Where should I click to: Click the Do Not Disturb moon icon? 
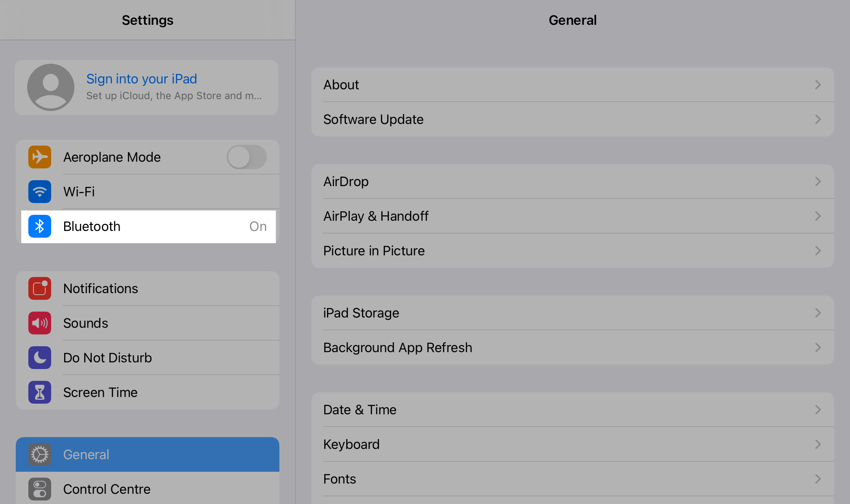pos(40,358)
